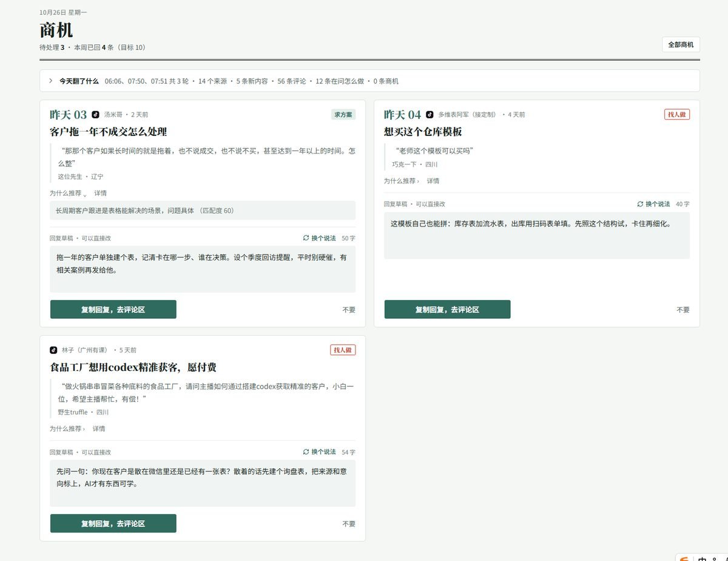Click 找人做 tag on 仓库模板 card

(677, 114)
